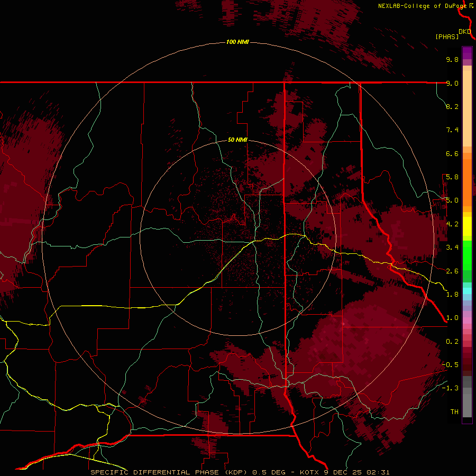The height and width of the screenshot is (476, 476).
Task: Click the 8.2 scale value
Action: 452,106
